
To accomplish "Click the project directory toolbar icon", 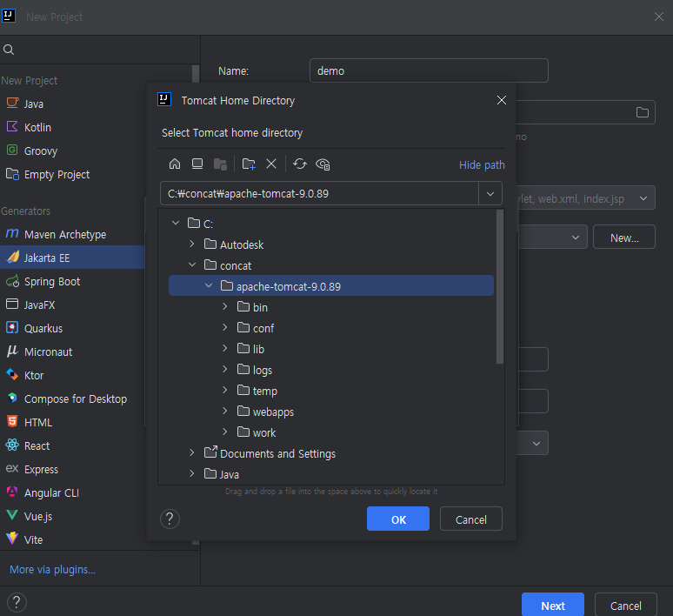I will (x=220, y=164).
